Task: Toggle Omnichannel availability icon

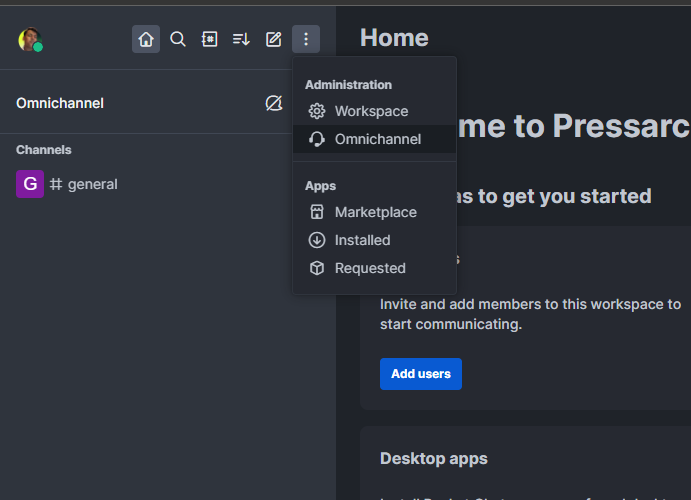Action: pyautogui.click(x=273, y=103)
